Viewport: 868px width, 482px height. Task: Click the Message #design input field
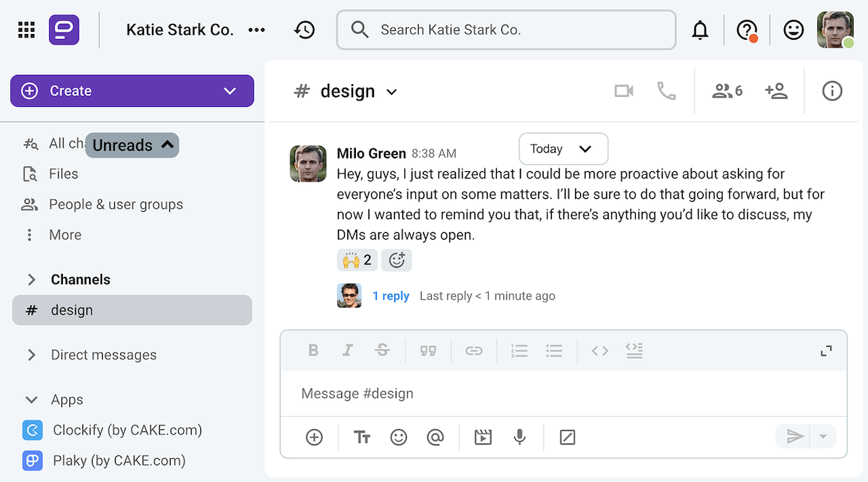coord(506,393)
